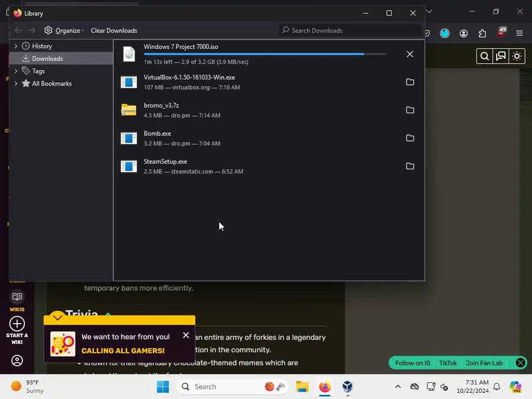
Task: Click Follow on IG link
Action: coord(413,363)
